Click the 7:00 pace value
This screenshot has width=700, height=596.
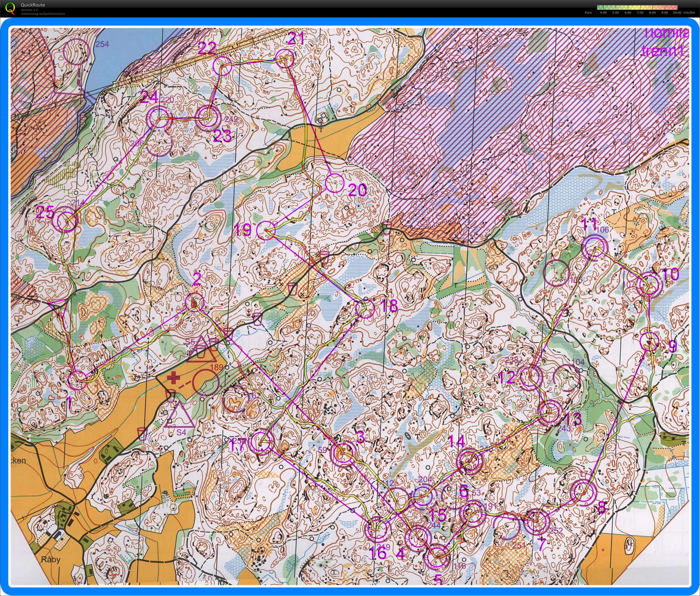click(640, 13)
